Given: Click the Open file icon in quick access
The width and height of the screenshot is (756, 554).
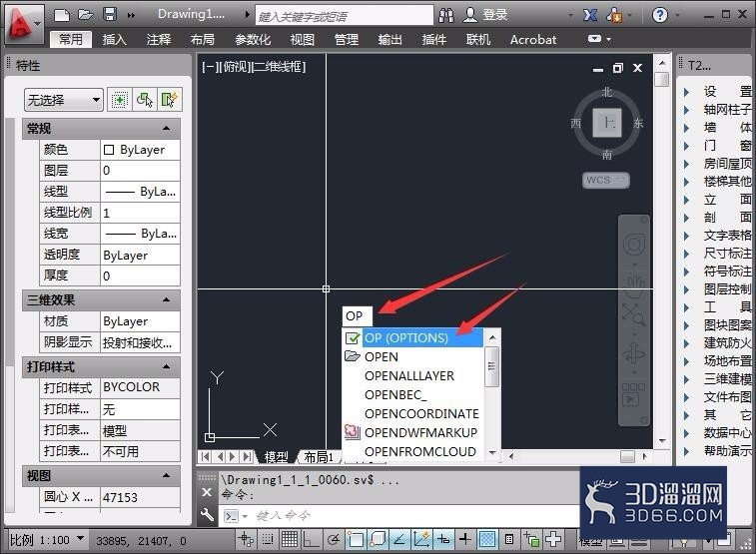Looking at the screenshot, I should click(x=85, y=15).
